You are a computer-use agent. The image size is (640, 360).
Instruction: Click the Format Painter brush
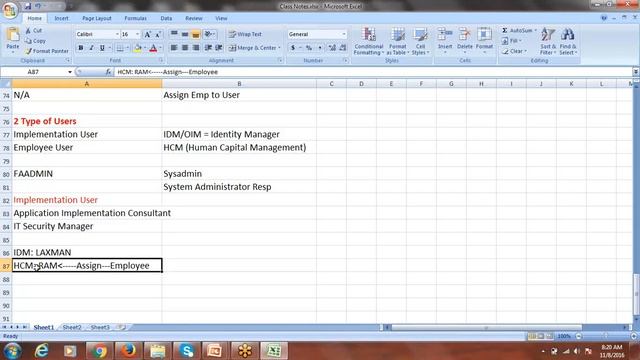[46, 51]
